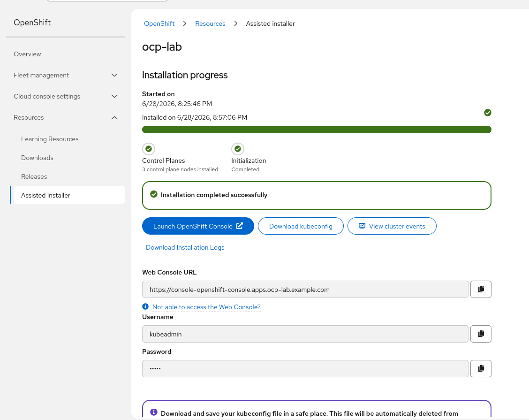Expand the Fleet management menu
529x420 pixels.
(66, 75)
